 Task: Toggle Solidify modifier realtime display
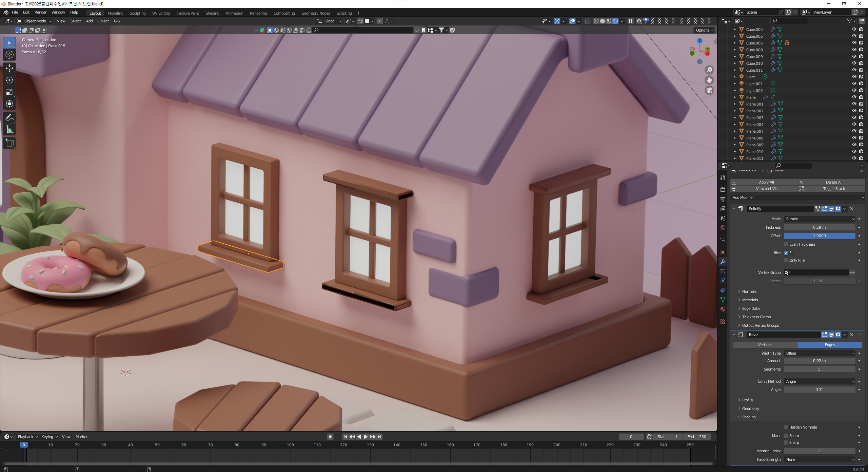tap(831, 209)
